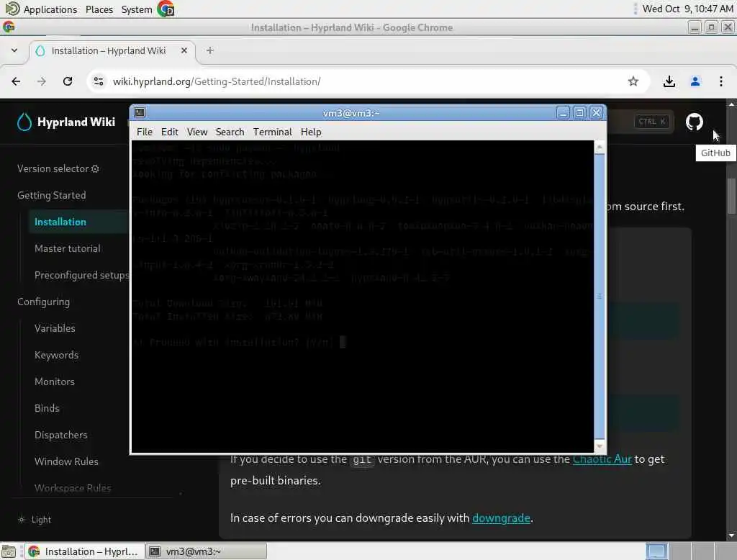Open the System menu in the top panel

point(136,9)
